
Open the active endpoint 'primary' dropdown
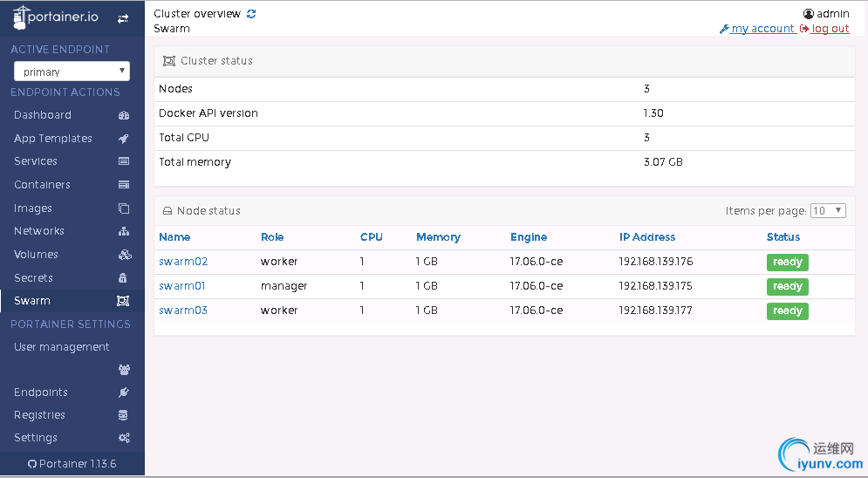(x=72, y=72)
